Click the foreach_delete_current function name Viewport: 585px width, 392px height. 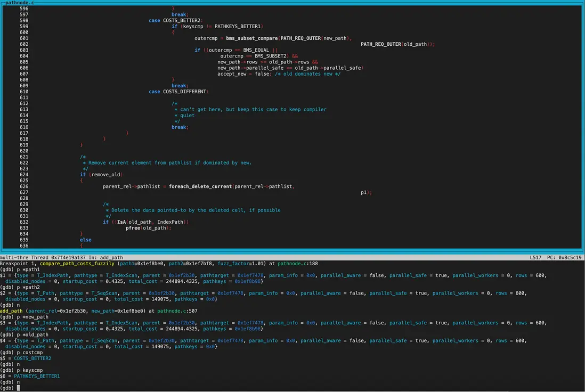pos(201,186)
